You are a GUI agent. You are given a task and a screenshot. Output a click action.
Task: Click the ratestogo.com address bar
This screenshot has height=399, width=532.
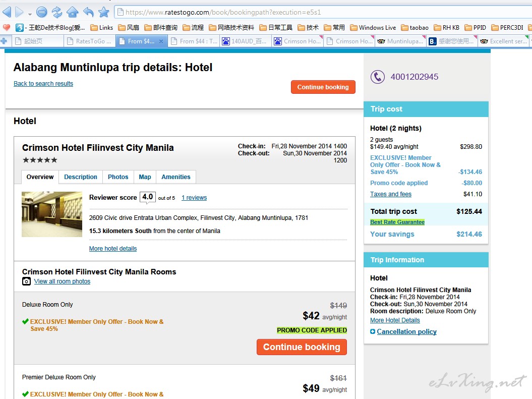tap(322, 12)
